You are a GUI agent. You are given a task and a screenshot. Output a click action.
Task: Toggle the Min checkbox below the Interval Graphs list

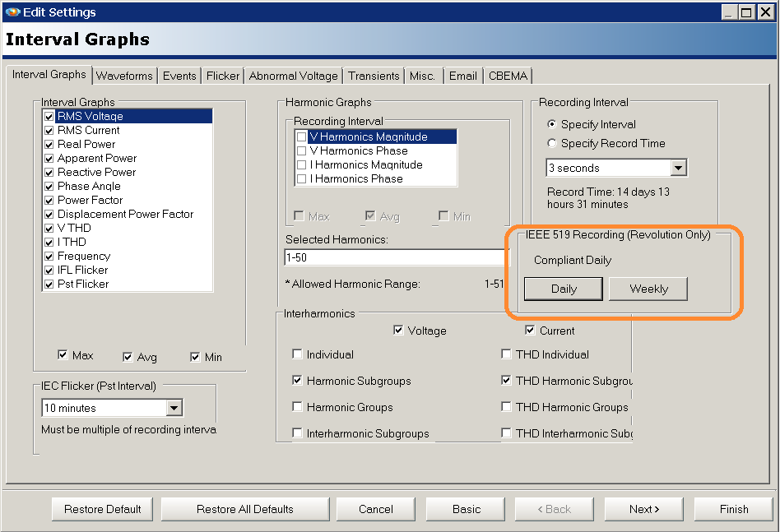pos(195,357)
